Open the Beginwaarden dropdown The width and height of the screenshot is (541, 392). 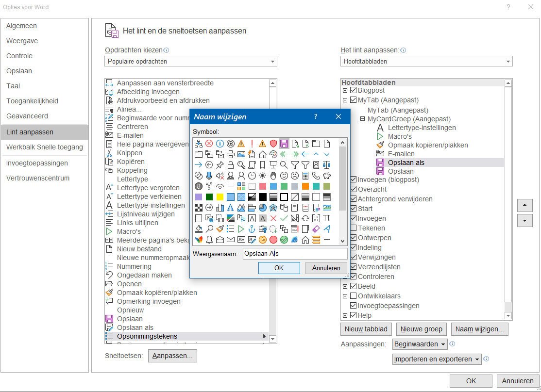(x=420, y=344)
